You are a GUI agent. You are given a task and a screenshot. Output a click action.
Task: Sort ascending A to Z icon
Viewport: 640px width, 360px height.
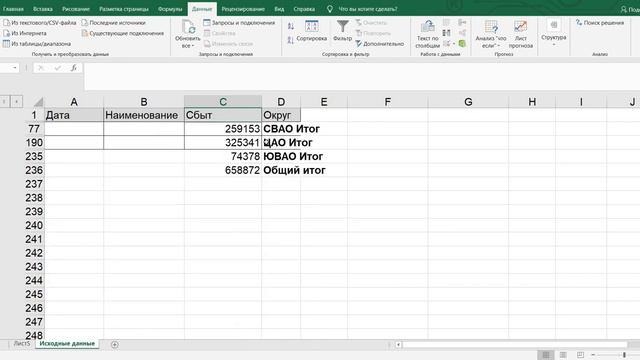pyautogui.click(x=291, y=26)
